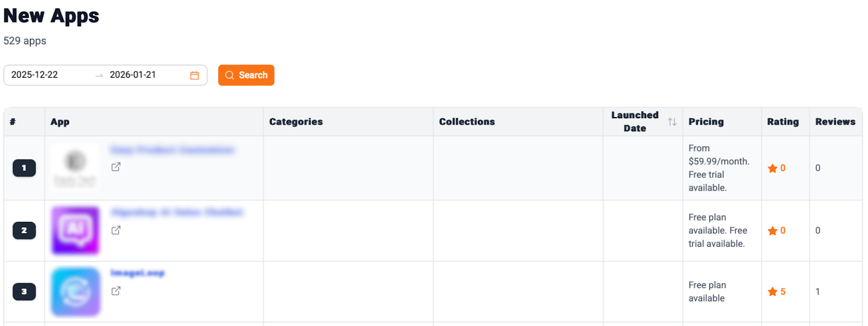Click the sort arrows beside Launched Date
The width and height of the screenshot is (868, 326).
pos(672,122)
